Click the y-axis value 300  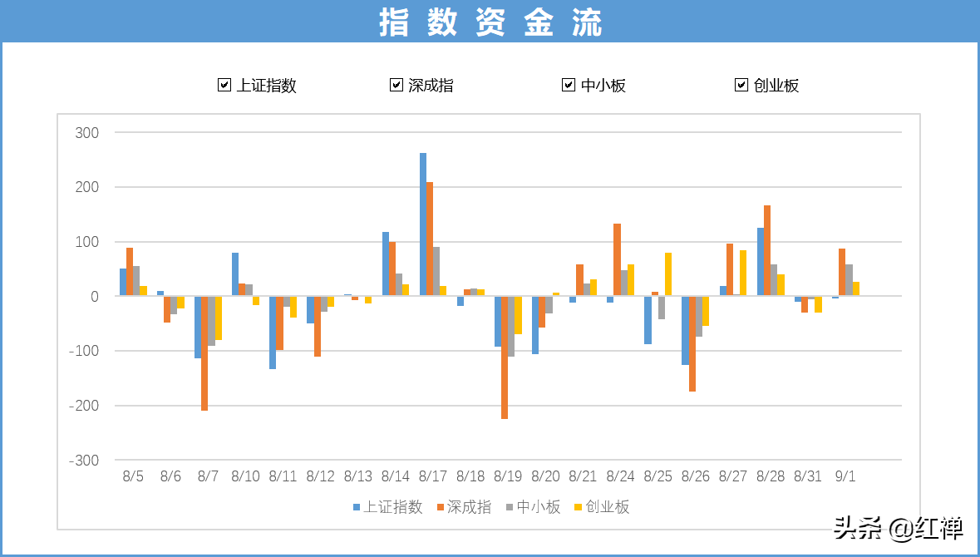click(87, 132)
